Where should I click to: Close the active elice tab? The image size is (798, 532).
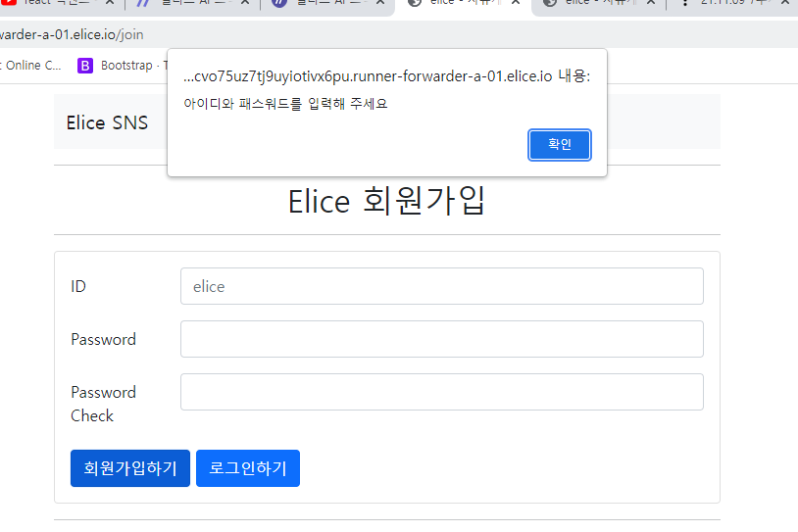click(516, 3)
